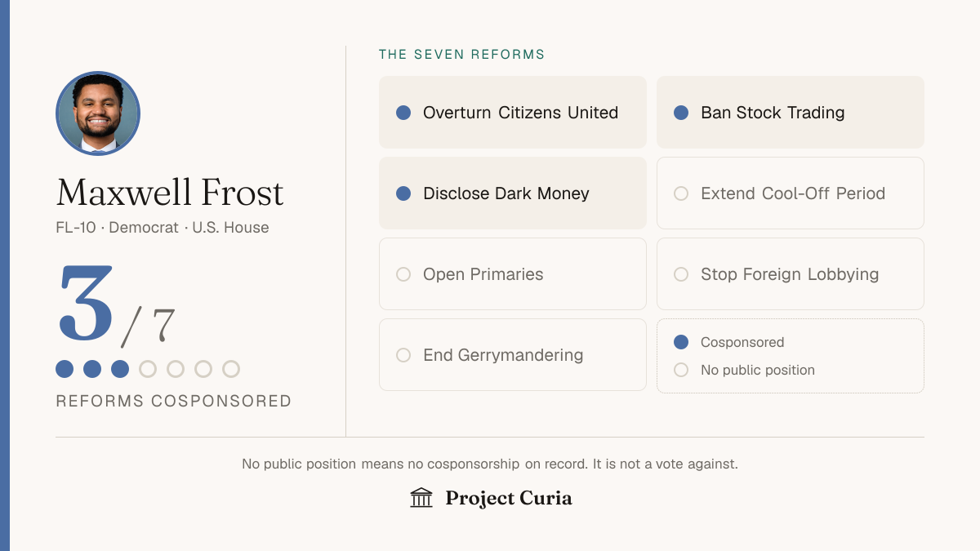Click the empty circle beside Stop Foreign Lobbying

[681, 274]
